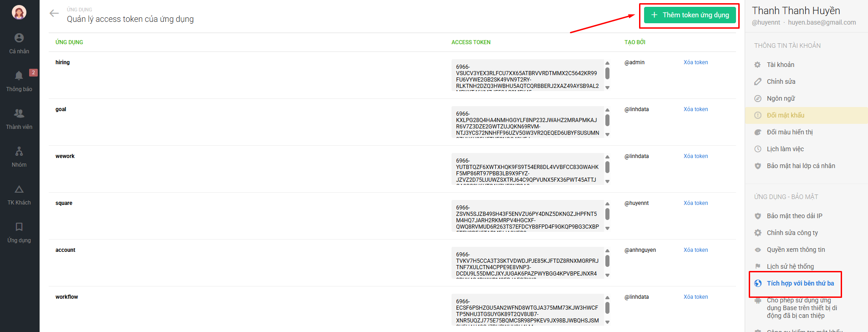
Task: Open Đổi mật khẩu menu item
Action: click(x=806, y=115)
